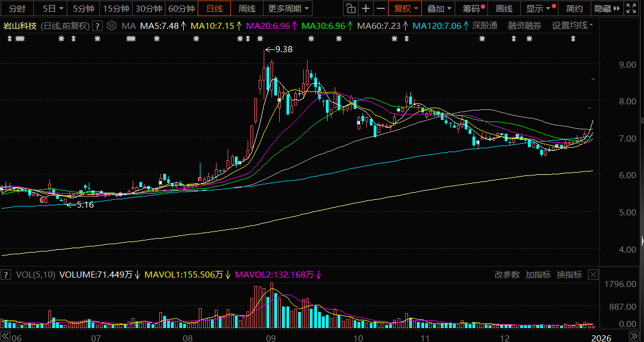Click 加指标 to add indicator
644x342 pixels.
tap(538, 275)
